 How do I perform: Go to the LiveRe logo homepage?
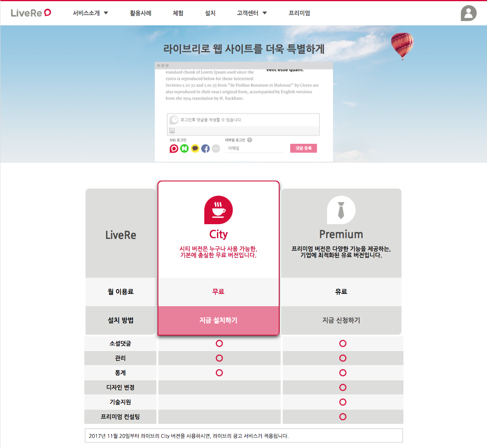pyautogui.click(x=31, y=13)
